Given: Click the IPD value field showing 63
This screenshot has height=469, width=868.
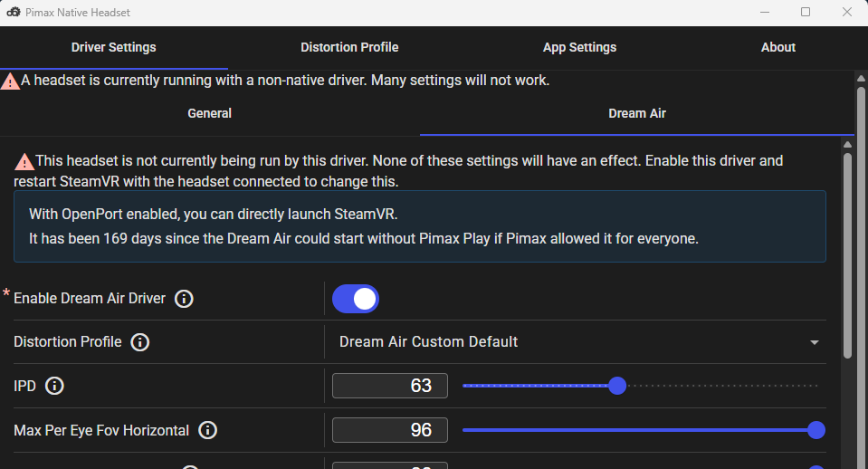Looking at the screenshot, I should coord(390,386).
